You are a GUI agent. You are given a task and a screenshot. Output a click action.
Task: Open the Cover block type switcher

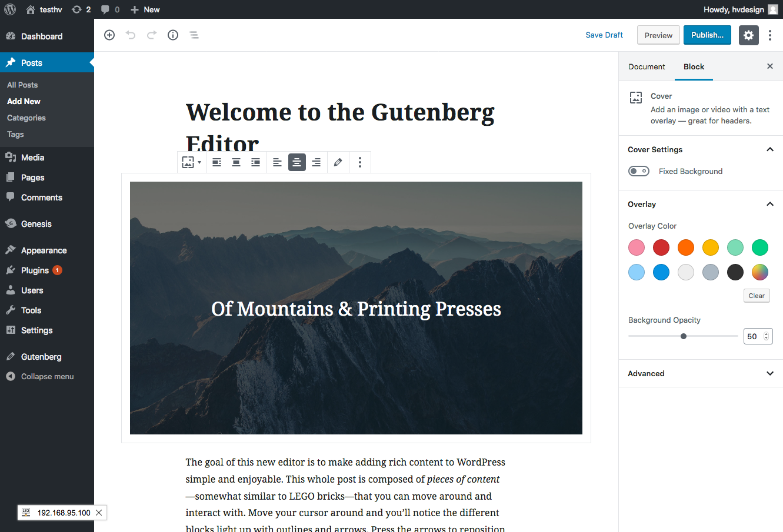click(x=191, y=162)
